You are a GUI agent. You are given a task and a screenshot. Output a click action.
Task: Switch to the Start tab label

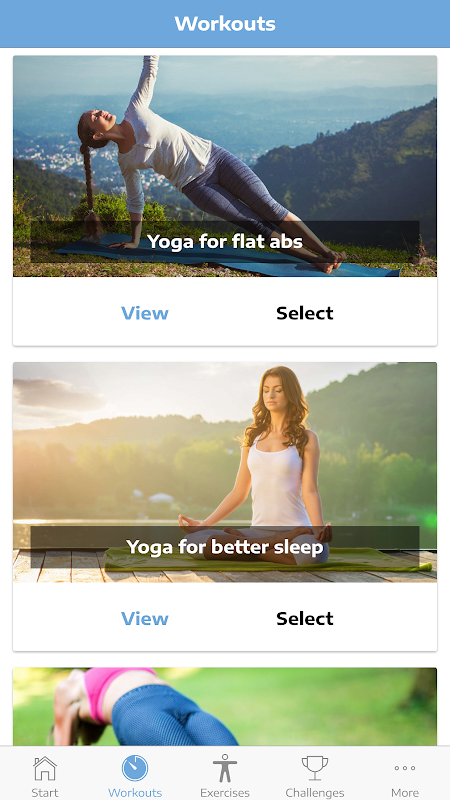pyautogui.click(x=45, y=792)
